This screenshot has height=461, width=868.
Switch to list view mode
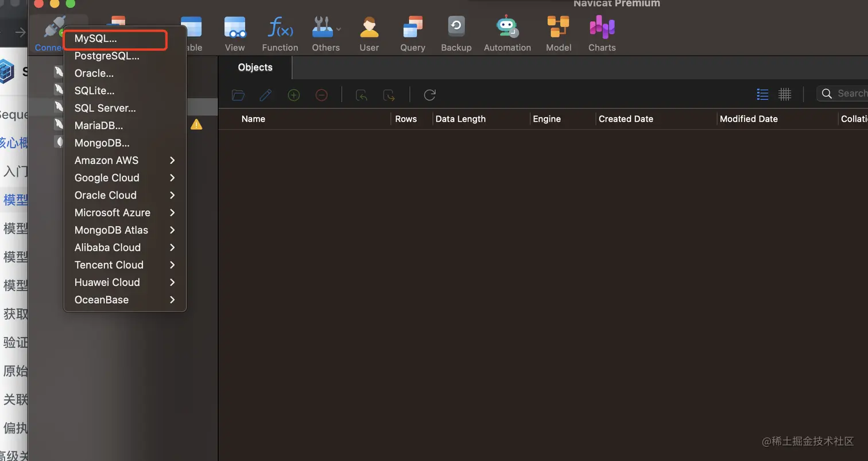coord(762,94)
